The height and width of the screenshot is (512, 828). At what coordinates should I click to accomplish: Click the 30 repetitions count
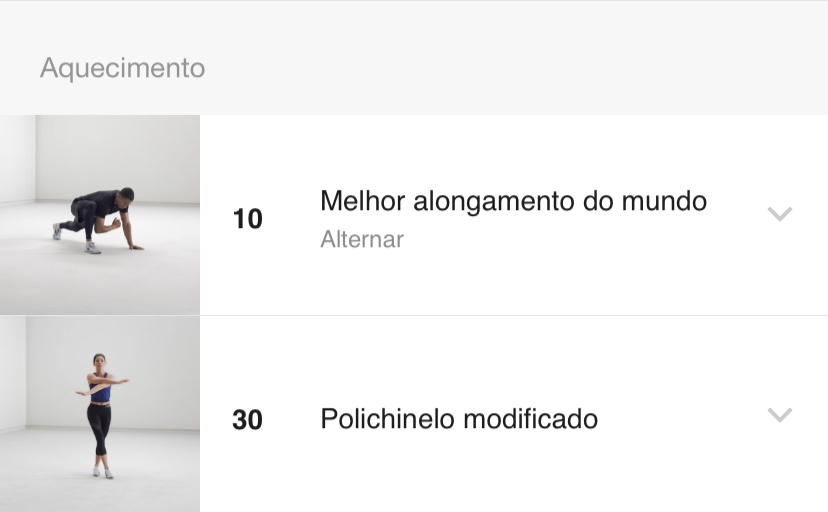tap(247, 420)
